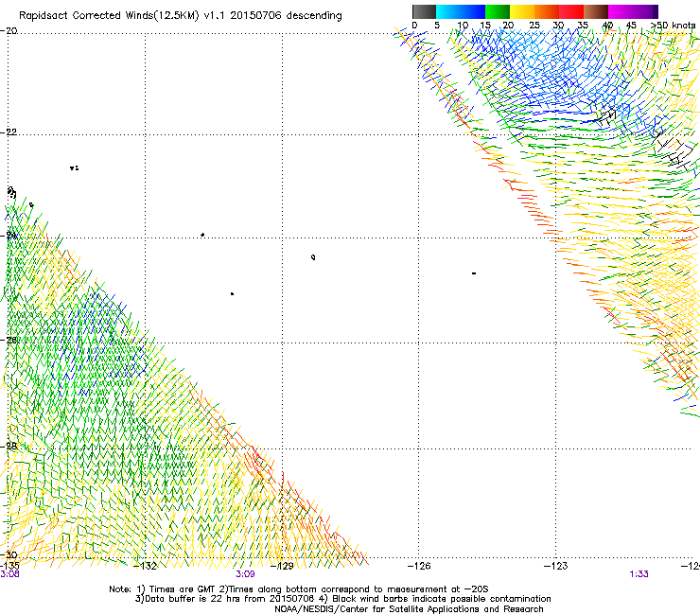Click the magenta 40-45 knots legend segment
Viewport: 700px width, 615px height.
click(621, 11)
